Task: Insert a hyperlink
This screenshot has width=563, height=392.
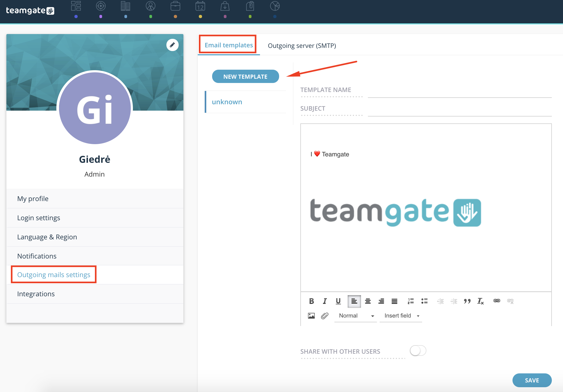Action: [497, 301]
